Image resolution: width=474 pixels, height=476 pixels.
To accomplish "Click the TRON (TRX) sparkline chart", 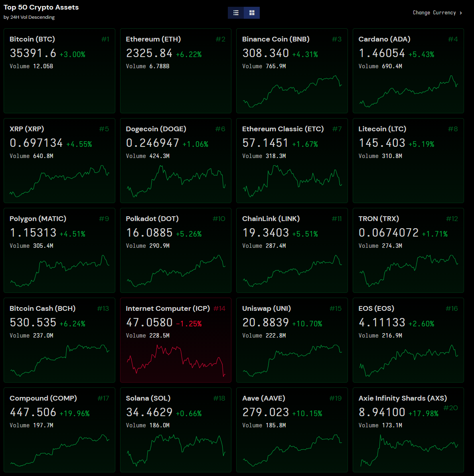I will (x=409, y=271).
